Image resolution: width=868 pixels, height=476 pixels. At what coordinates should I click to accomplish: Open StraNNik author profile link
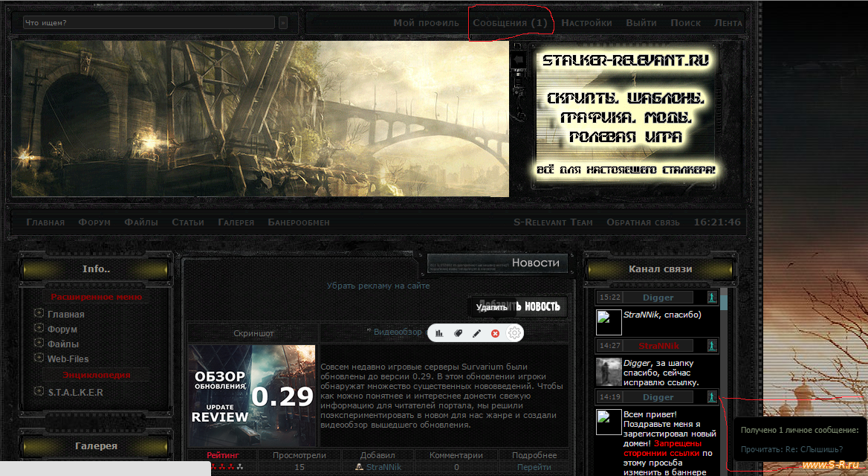pos(383,467)
